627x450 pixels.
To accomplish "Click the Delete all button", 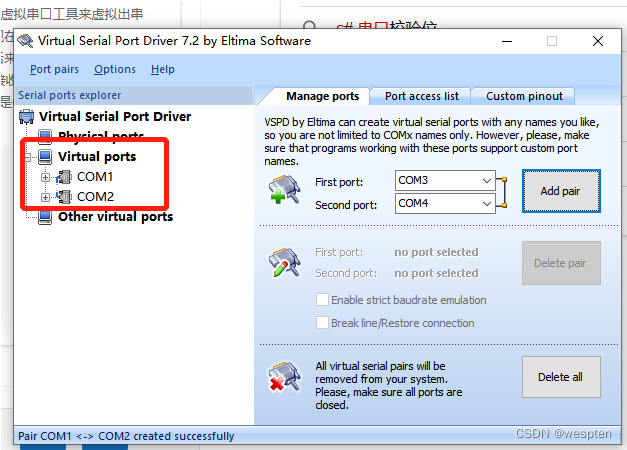I will click(x=561, y=377).
